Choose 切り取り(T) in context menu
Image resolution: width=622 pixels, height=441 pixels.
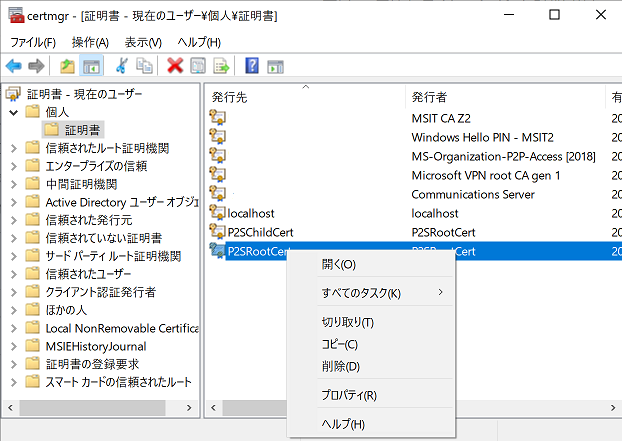(x=347, y=322)
